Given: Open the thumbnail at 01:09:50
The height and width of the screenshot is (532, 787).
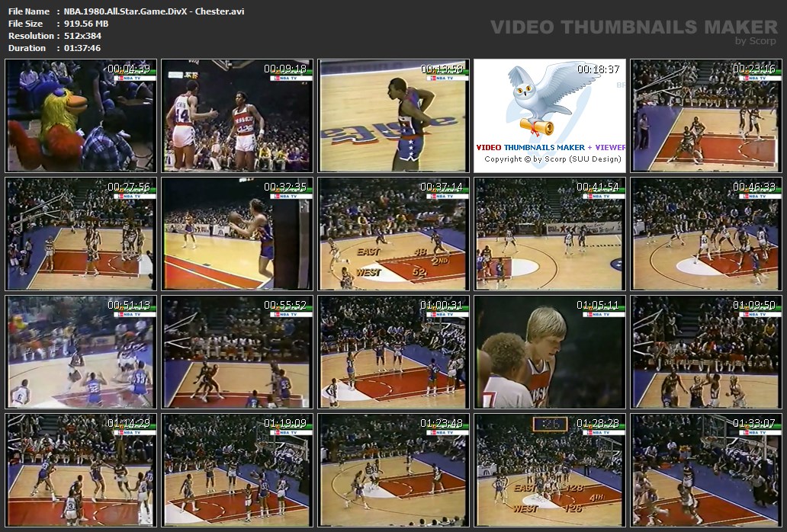Looking at the screenshot, I should coord(706,352).
